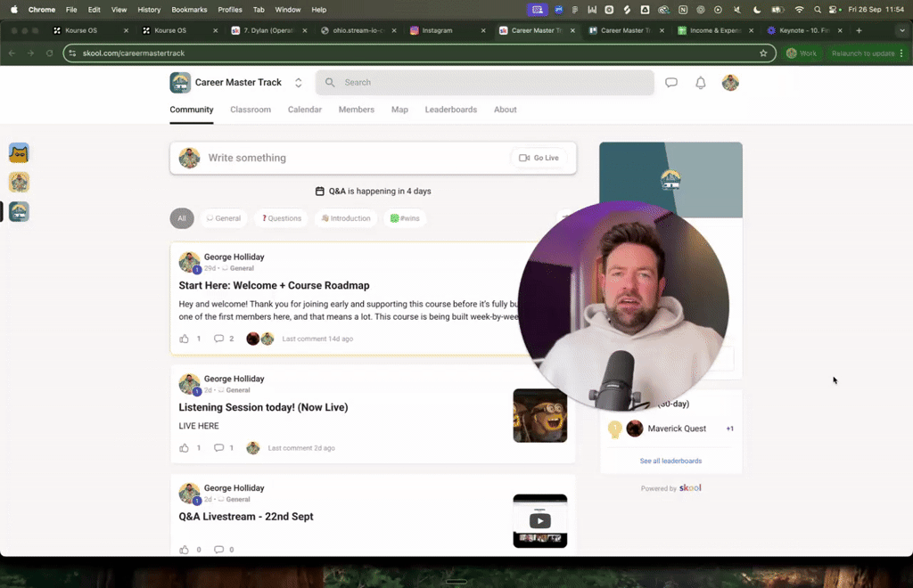Open comments on the Q&A Livestream post
Screen dimensions: 913x588
[219, 550]
